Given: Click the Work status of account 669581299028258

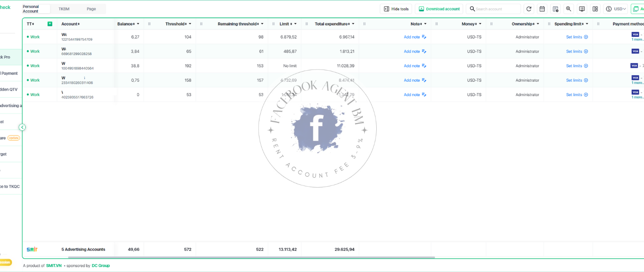Looking at the screenshot, I should [33, 51].
